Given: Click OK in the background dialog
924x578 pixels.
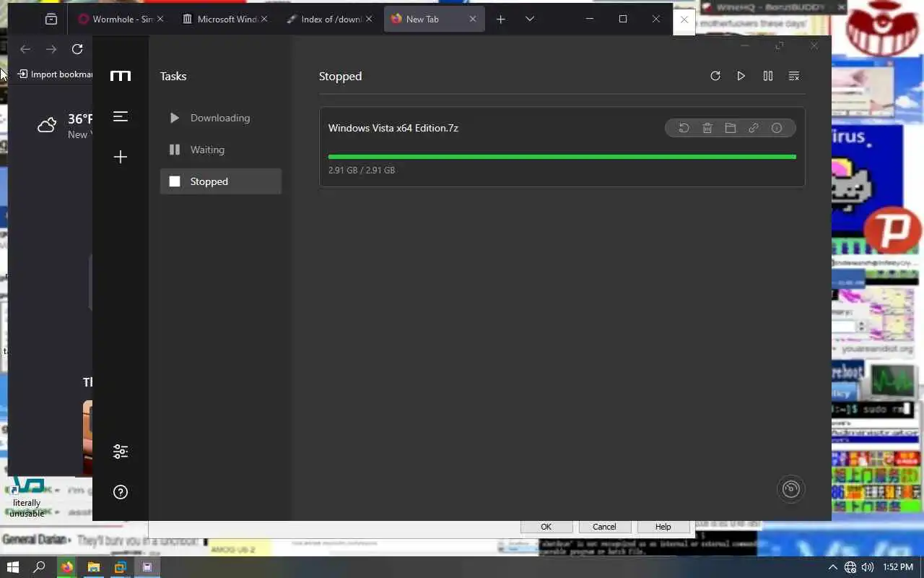Looking at the screenshot, I should (x=546, y=527).
